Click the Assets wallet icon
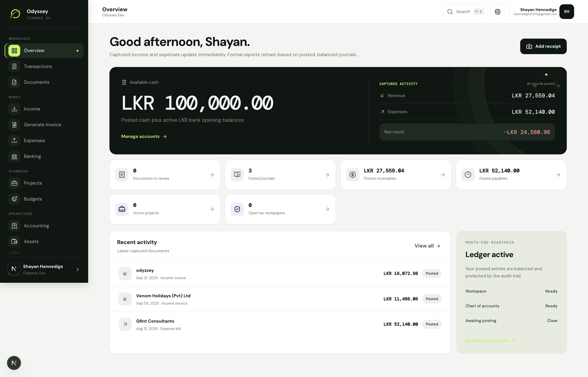The width and height of the screenshot is (588, 377). pos(14,241)
